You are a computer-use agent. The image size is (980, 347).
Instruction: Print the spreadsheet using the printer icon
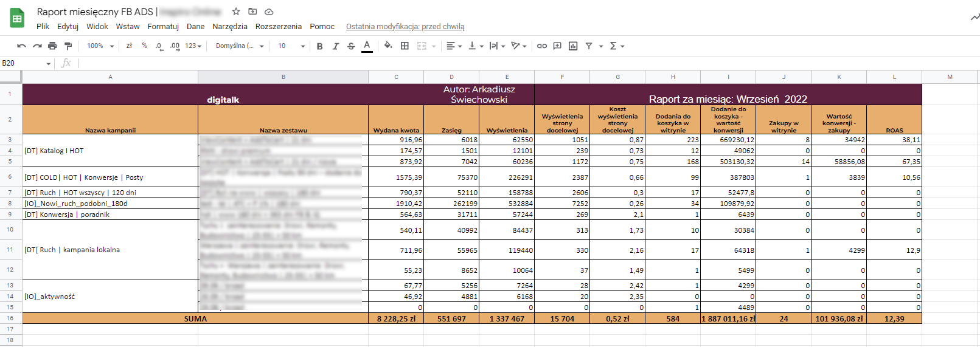52,46
